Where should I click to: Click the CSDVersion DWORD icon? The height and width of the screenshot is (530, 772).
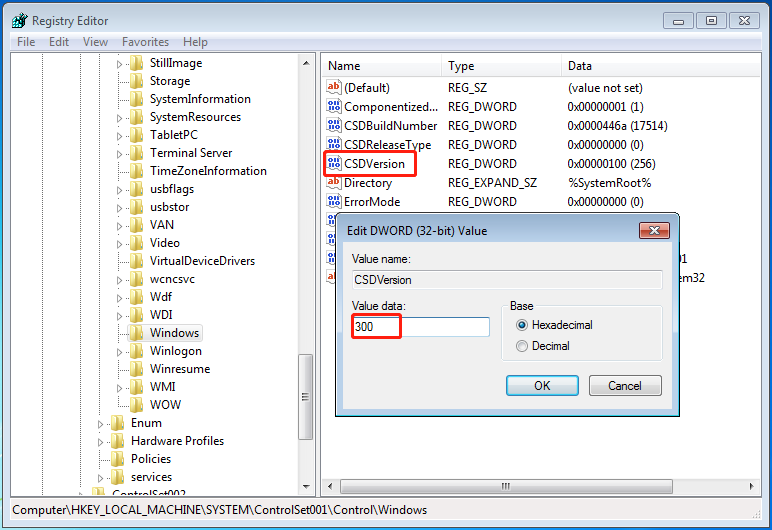point(333,163)
